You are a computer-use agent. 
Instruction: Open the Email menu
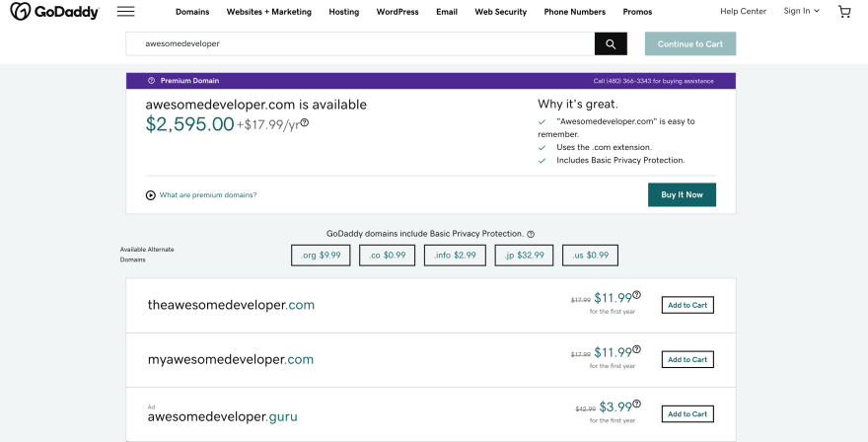pyautogui.click(x=446, y=12)
